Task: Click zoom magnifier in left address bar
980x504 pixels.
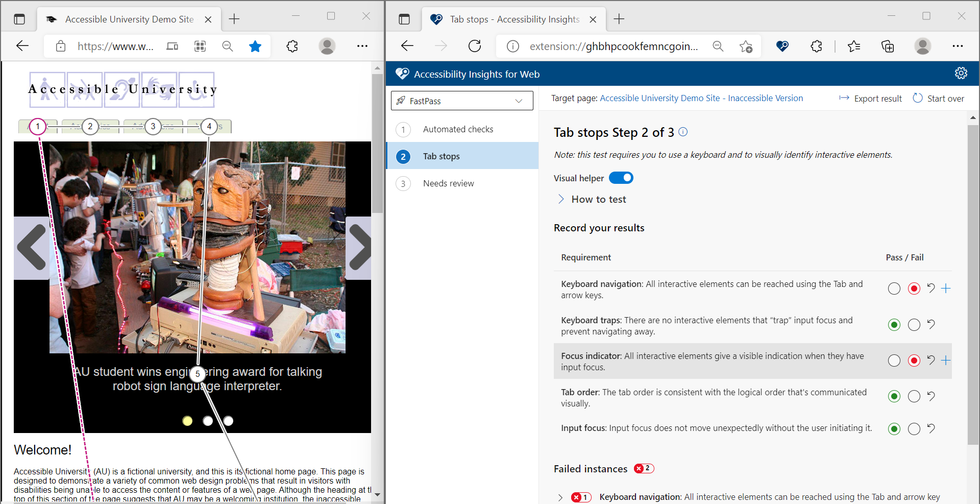Action: coord(228,46)
